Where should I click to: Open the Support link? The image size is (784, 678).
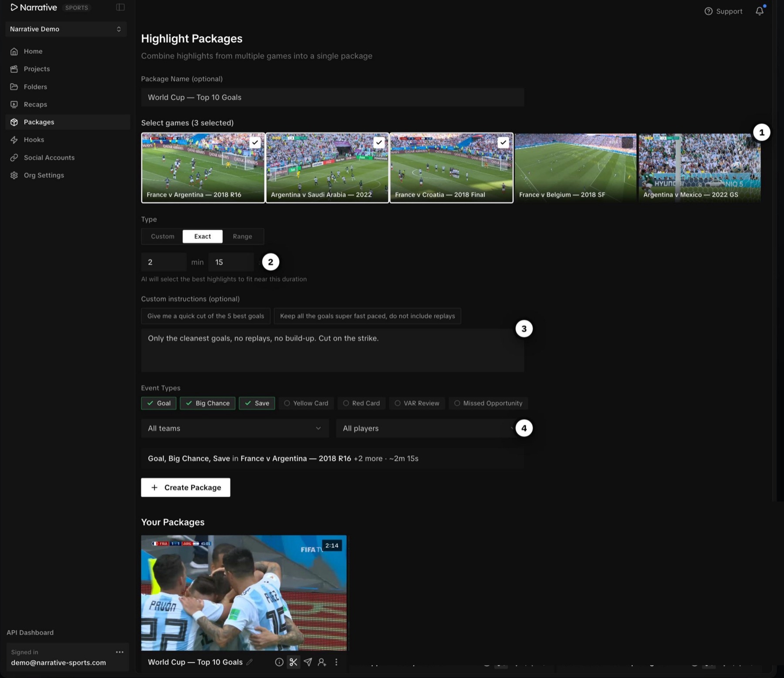[x=723, y=11]
